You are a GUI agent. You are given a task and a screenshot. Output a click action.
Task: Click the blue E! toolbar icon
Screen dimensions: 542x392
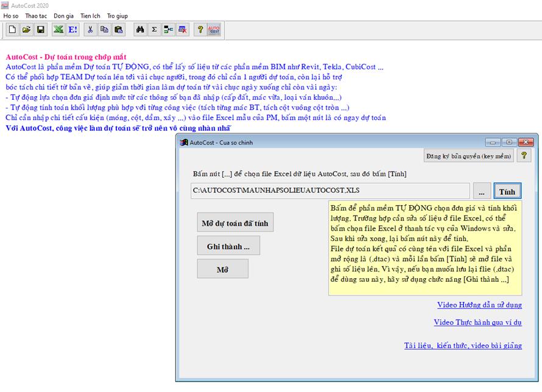pos(72,29)
